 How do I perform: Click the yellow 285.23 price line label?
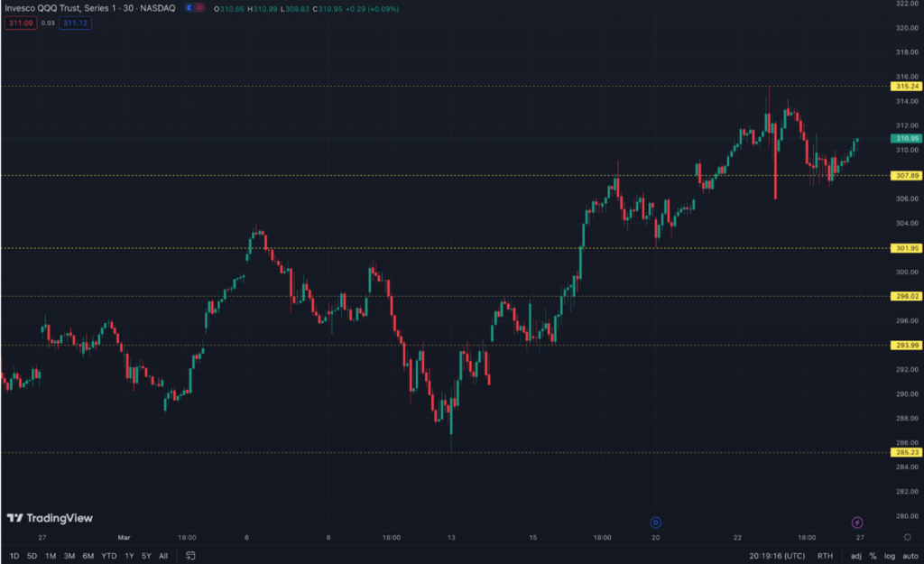[x=906, y=453]
